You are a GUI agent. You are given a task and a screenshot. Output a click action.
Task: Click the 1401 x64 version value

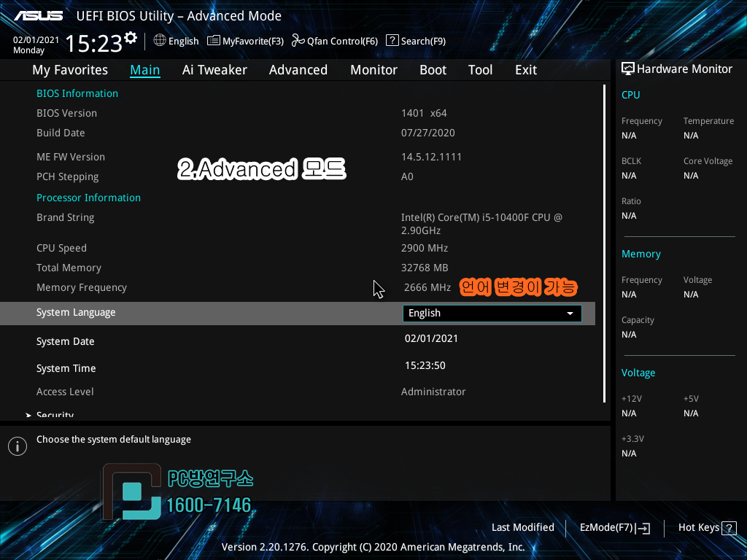click(424, 113)
